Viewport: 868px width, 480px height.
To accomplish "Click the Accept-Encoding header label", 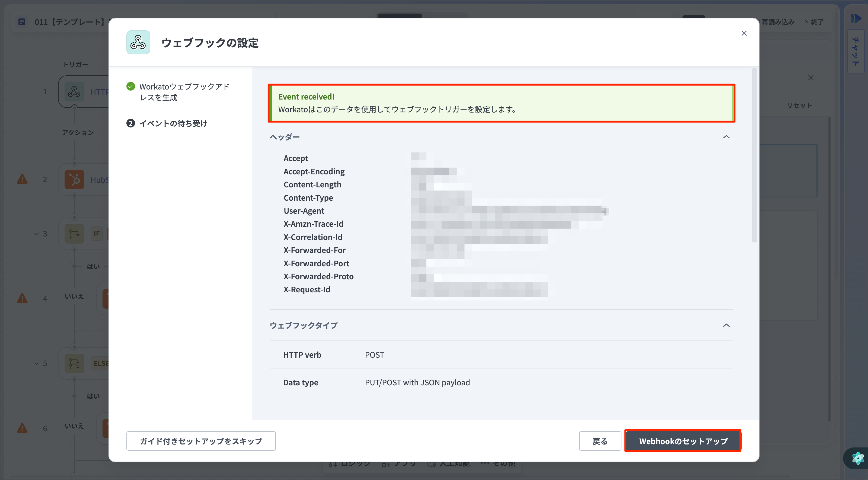I will pos(314,171).
